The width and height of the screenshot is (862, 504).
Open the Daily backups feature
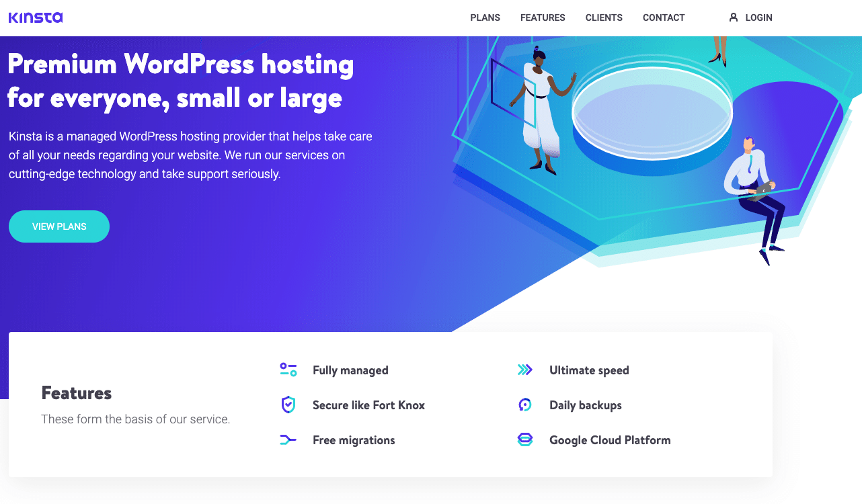[x=586, y=405]
